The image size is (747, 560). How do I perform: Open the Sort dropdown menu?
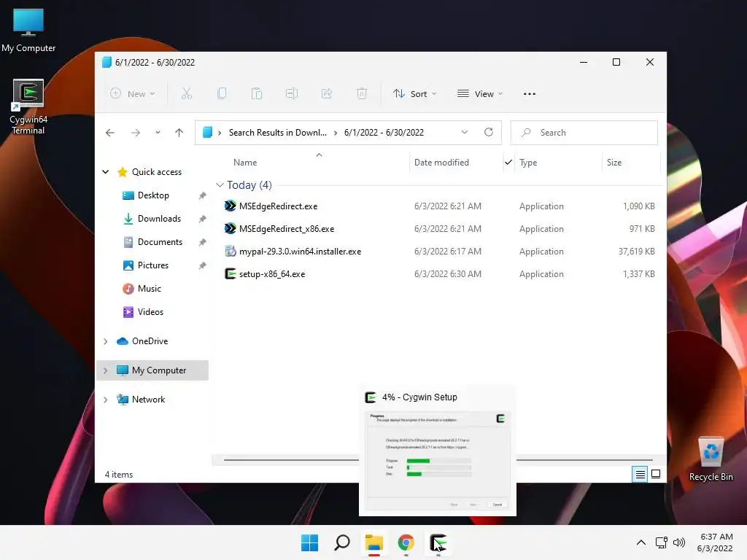tap(414, 94)
